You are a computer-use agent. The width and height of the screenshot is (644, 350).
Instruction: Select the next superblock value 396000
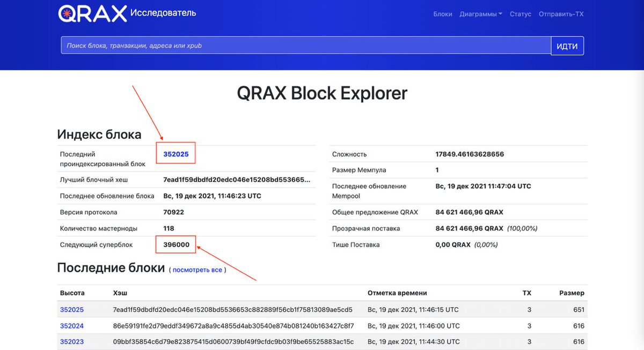pyautogui.click(x=176, y=244)
